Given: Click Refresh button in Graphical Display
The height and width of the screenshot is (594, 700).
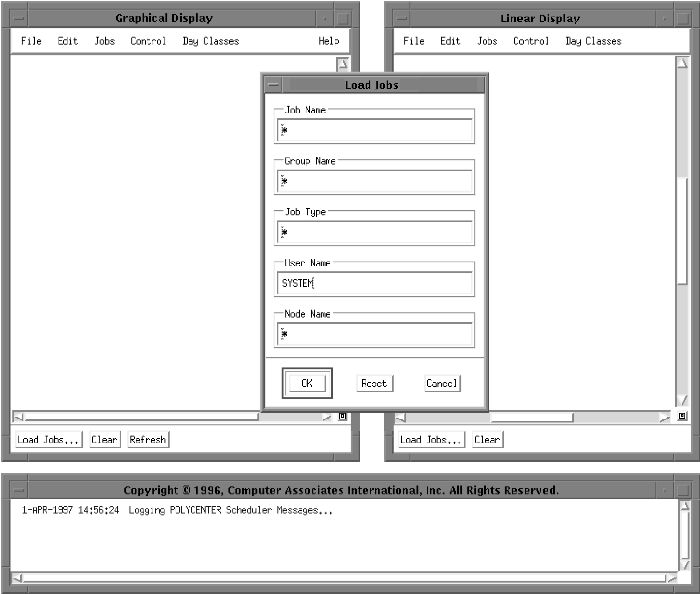Looking at the screenshot, I should click(x=148, y=440).
